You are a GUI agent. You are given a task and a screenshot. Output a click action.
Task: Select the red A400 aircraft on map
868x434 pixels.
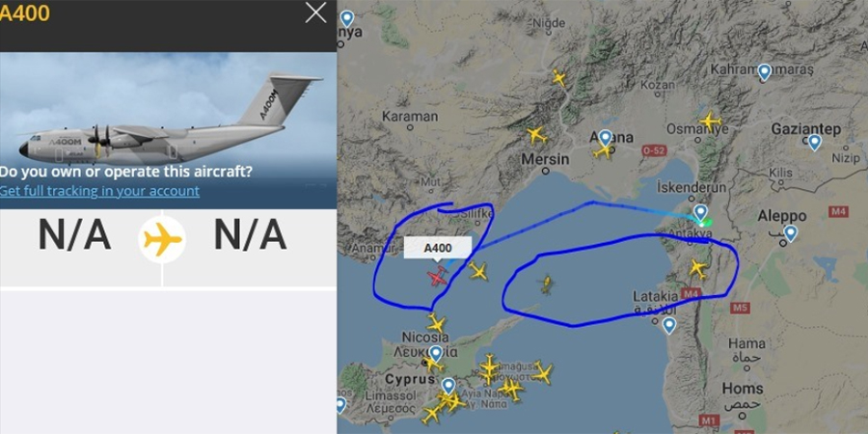click(x=437, y=276)
